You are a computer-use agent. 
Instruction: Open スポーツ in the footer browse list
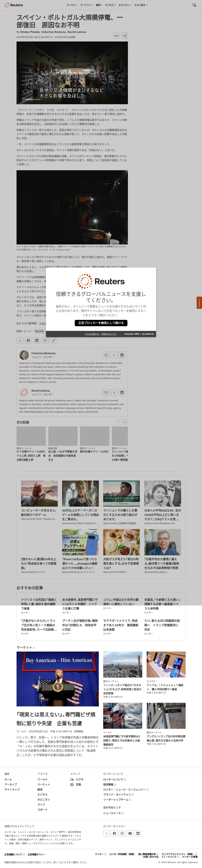(x=42, y=810)
